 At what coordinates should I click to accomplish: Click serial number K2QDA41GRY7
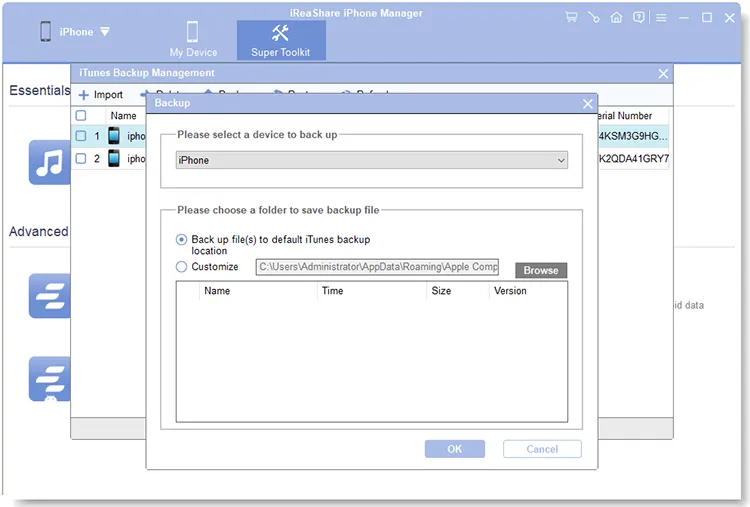[634, 158]
